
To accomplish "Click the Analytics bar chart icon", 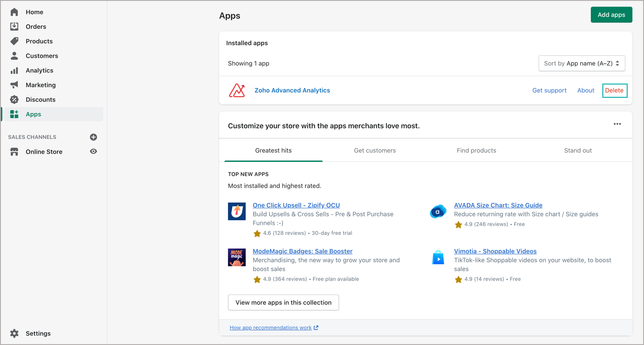I will click(x=14, y=70).
